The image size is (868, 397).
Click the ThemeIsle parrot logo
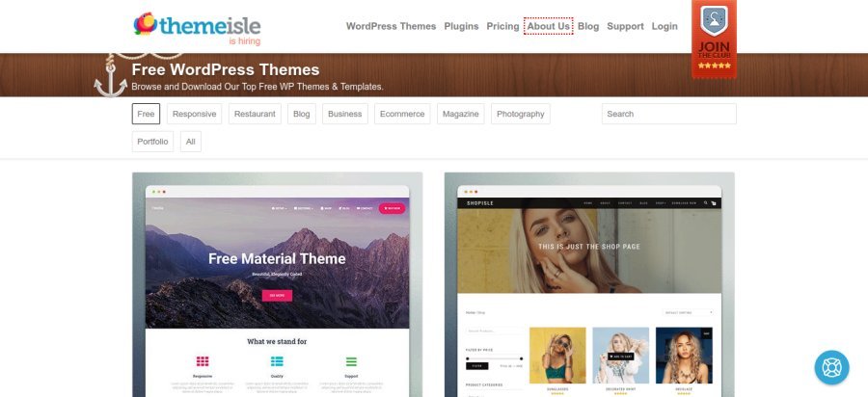[x=145, y=24]
